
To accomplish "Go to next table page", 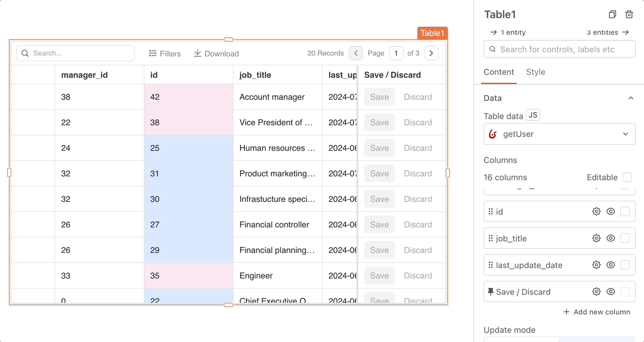I will coord(432,53).
